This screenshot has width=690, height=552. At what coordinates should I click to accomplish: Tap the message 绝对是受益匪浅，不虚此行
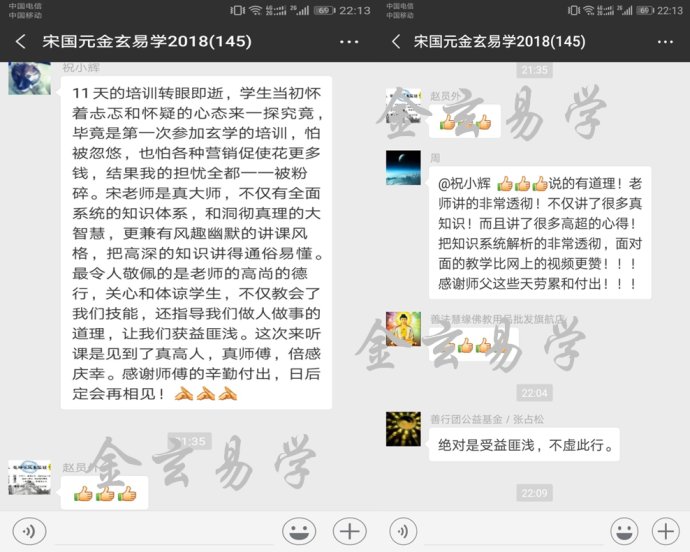tap(524, 443)
